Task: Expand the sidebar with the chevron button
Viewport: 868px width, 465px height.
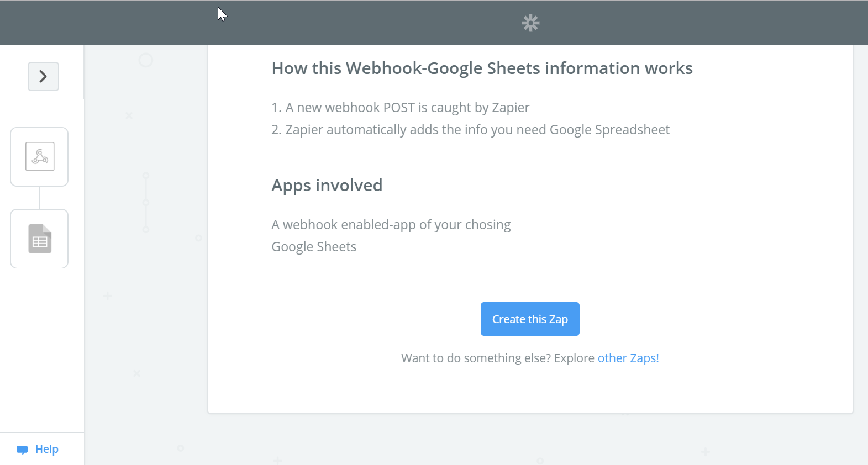Action: tap(43, 76)
